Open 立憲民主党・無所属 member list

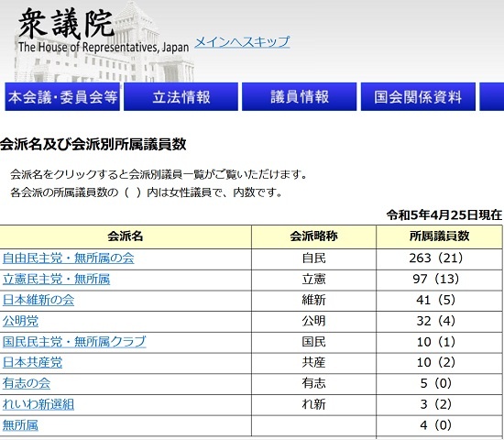[56, 280]
